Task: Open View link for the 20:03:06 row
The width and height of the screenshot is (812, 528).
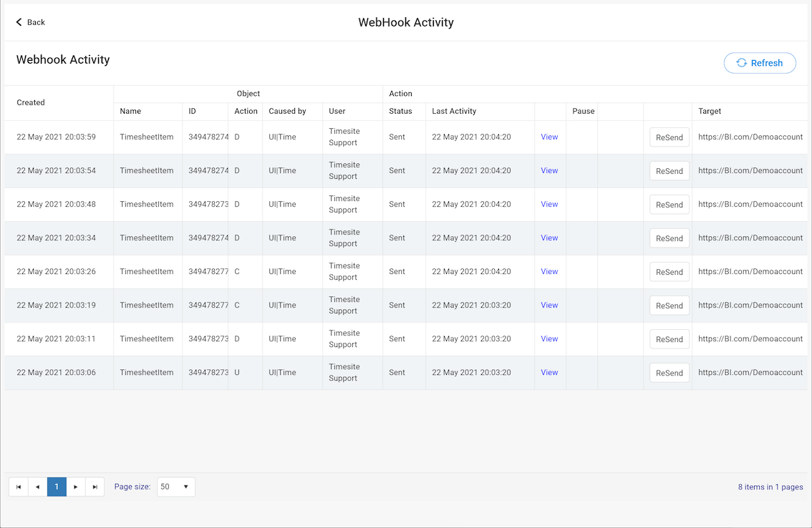Action: point(549,373)
